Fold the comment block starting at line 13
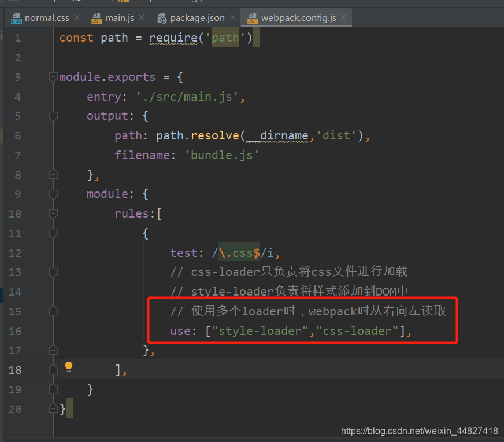 [x=53, y=272]
